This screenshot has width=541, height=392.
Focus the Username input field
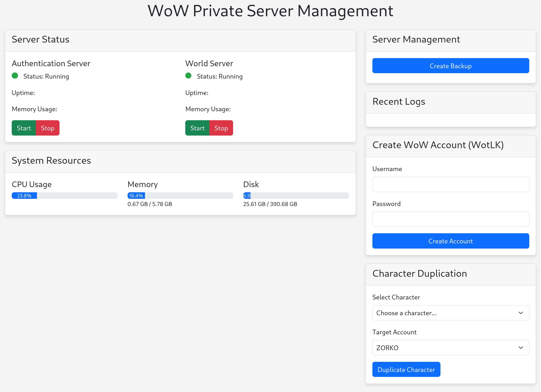[450, 184]
